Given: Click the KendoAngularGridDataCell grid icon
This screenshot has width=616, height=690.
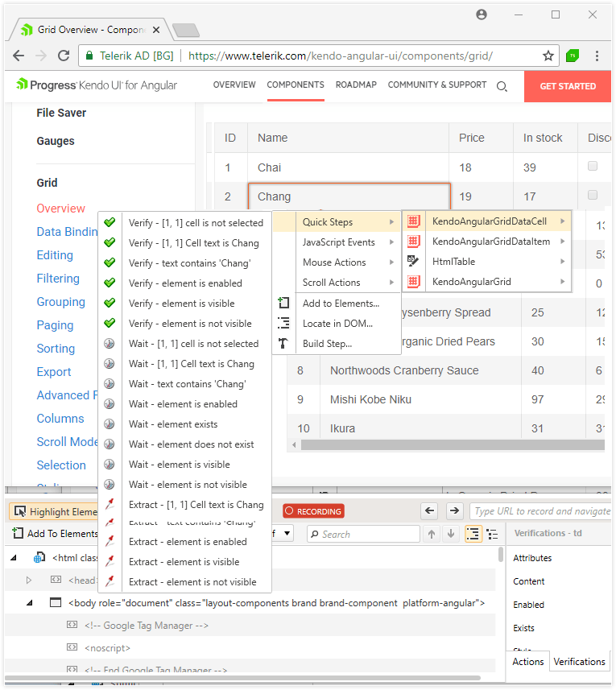Looking at the screenshot, I should coord(414,221).
